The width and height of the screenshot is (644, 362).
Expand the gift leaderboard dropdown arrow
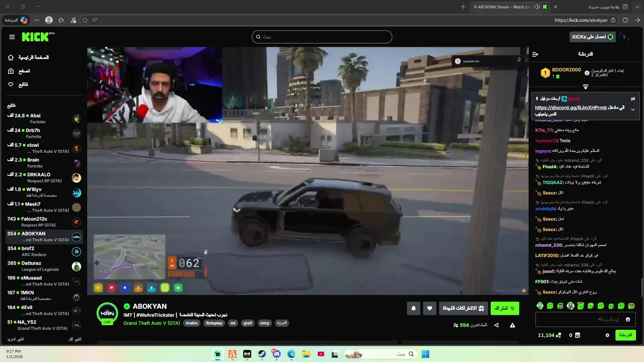585,87
